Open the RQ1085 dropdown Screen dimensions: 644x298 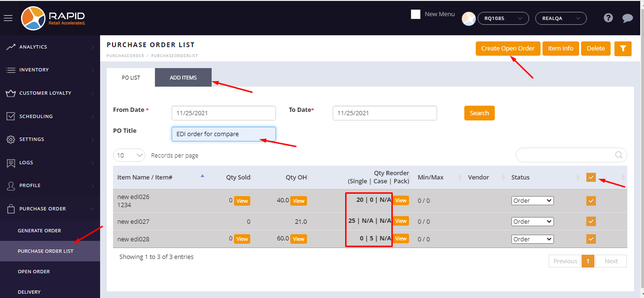503,19
